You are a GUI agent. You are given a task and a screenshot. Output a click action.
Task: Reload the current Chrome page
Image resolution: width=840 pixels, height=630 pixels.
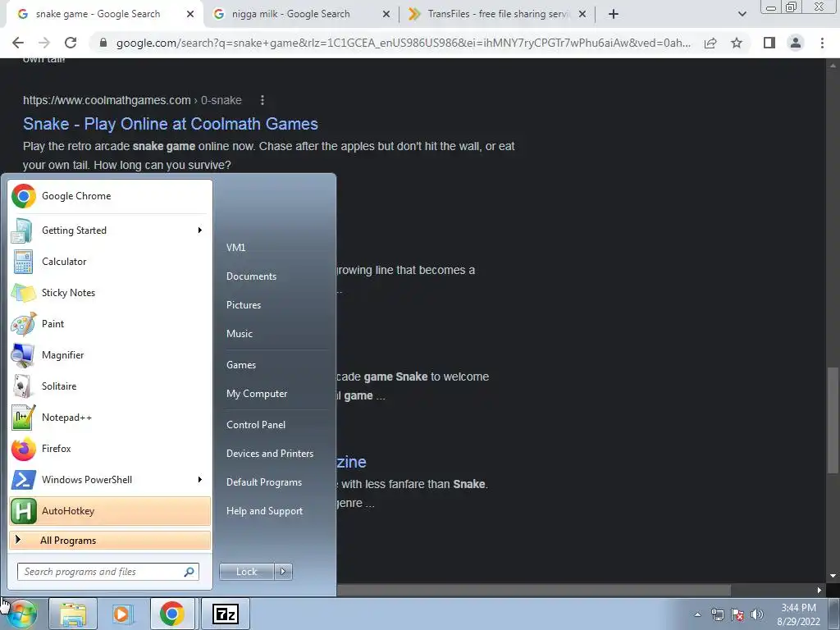(71, 43)
